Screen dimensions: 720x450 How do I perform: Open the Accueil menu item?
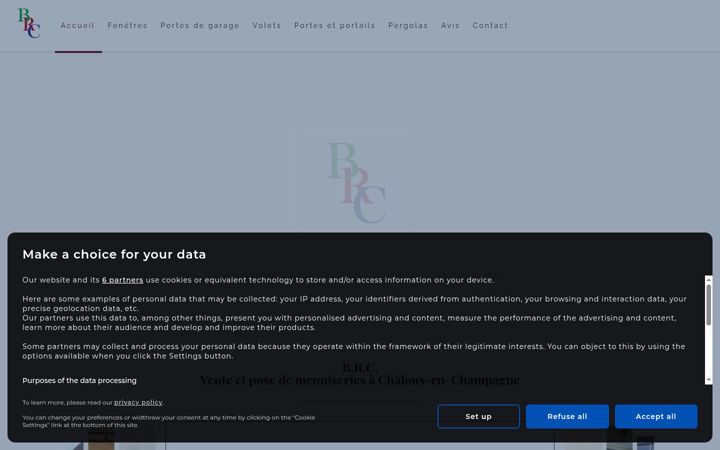click(x=77, y=25)
